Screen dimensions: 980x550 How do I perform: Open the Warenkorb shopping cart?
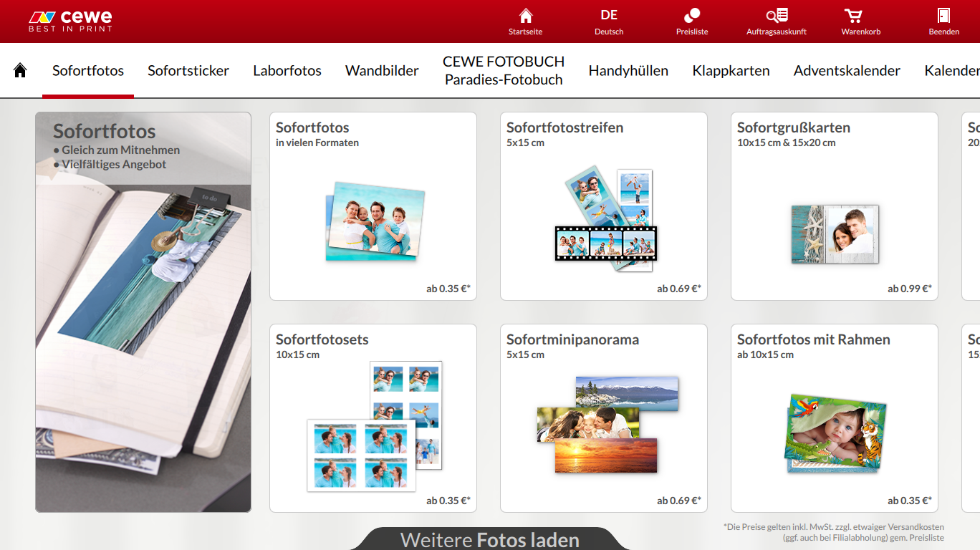click(x=860, y=21)
